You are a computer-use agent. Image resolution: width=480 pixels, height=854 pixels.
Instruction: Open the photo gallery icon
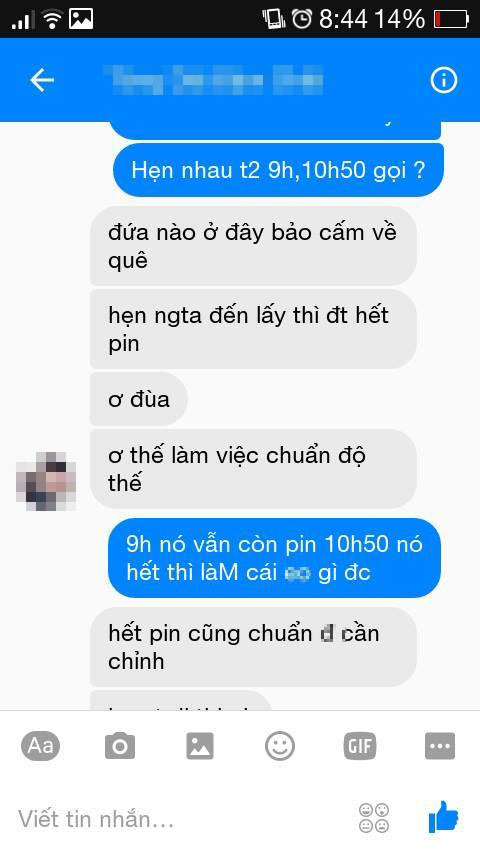pos(200,746)
